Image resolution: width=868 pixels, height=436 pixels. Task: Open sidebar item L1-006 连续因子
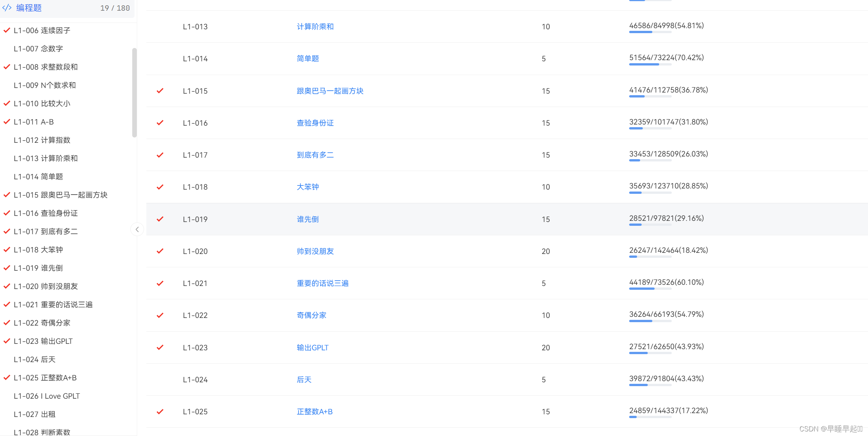coord(42,30)
